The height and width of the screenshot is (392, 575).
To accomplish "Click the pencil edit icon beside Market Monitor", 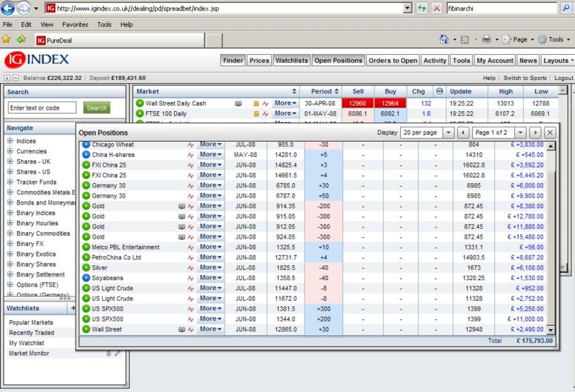I will (x=117, y=354).
